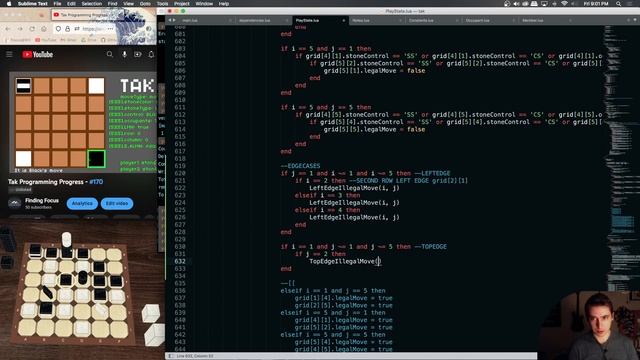The width and height of the screenshot is (640, 360).
Task: Click the Tak video player area
Action: point(82,122)
